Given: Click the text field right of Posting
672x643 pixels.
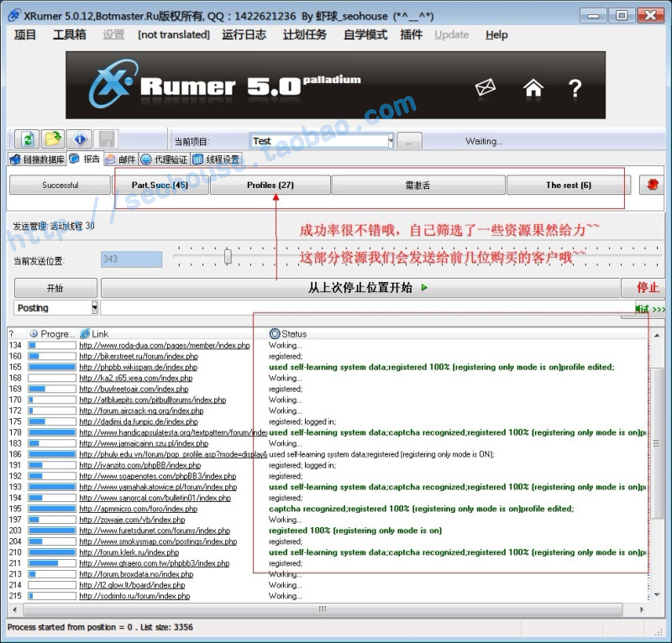Looking at the screenshot, I should click(367, 307).
